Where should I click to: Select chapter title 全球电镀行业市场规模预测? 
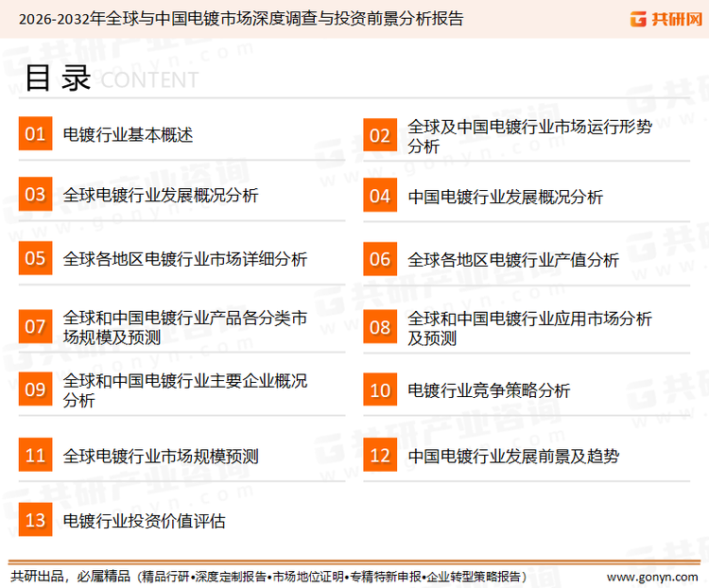[161, 456]
